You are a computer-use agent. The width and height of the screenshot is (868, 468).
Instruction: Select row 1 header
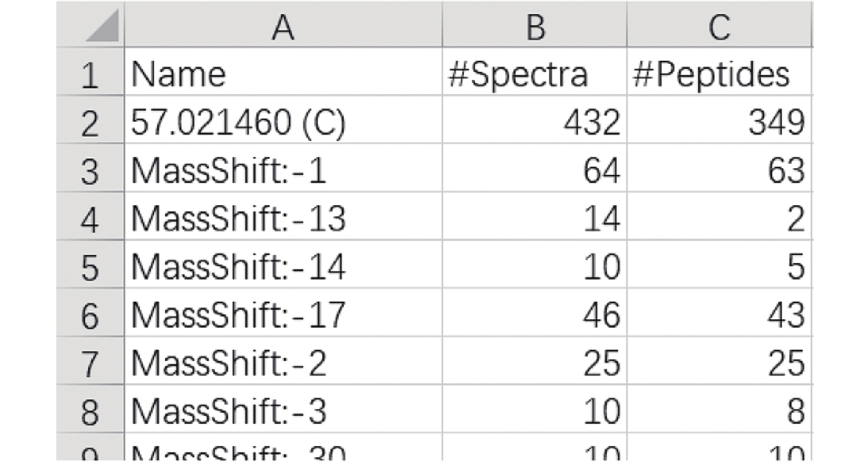pos(90,72)
